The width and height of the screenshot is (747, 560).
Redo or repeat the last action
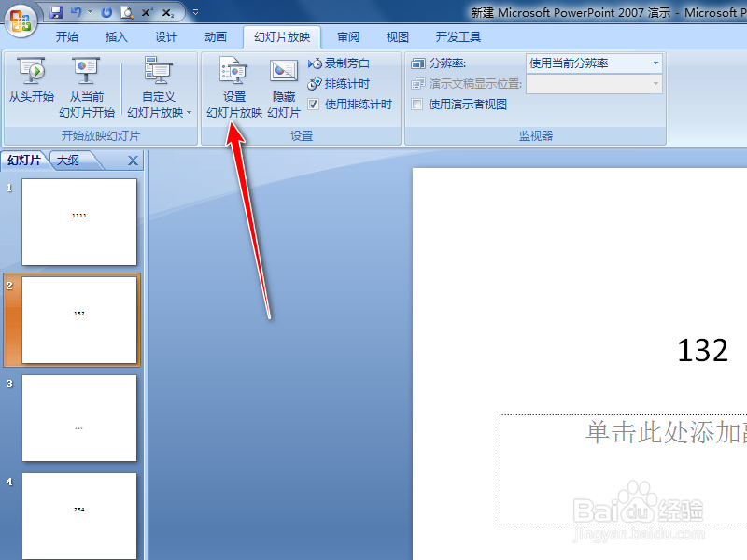(106, 12)
